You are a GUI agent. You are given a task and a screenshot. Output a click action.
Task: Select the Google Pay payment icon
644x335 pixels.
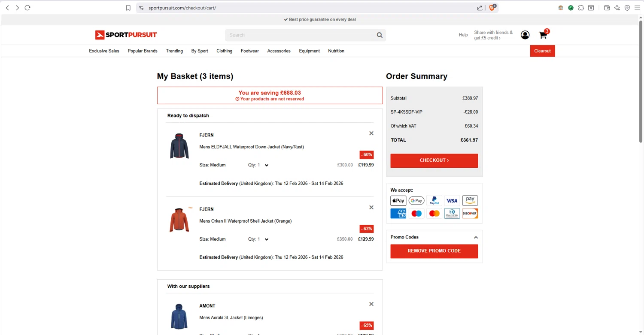pos(416,201)
